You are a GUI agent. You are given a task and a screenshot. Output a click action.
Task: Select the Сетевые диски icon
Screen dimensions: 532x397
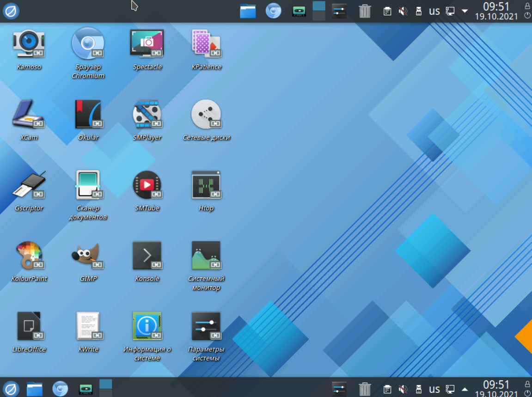[206, 114]
